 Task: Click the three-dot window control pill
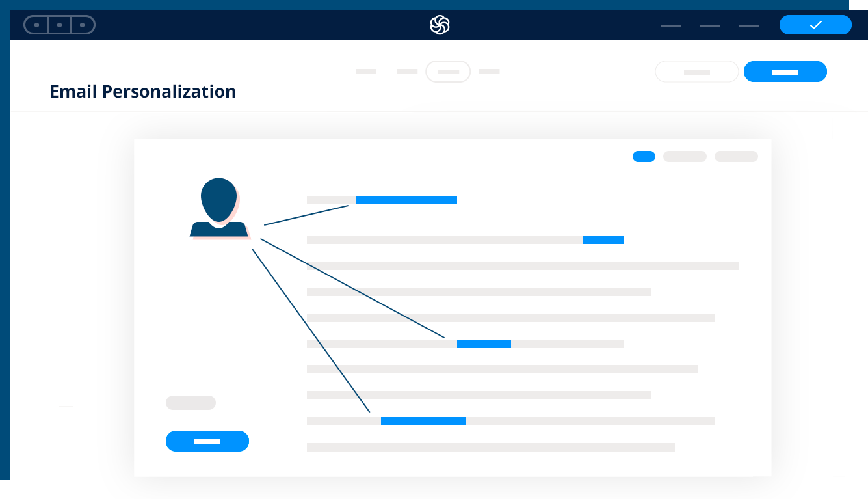point(59,25)
